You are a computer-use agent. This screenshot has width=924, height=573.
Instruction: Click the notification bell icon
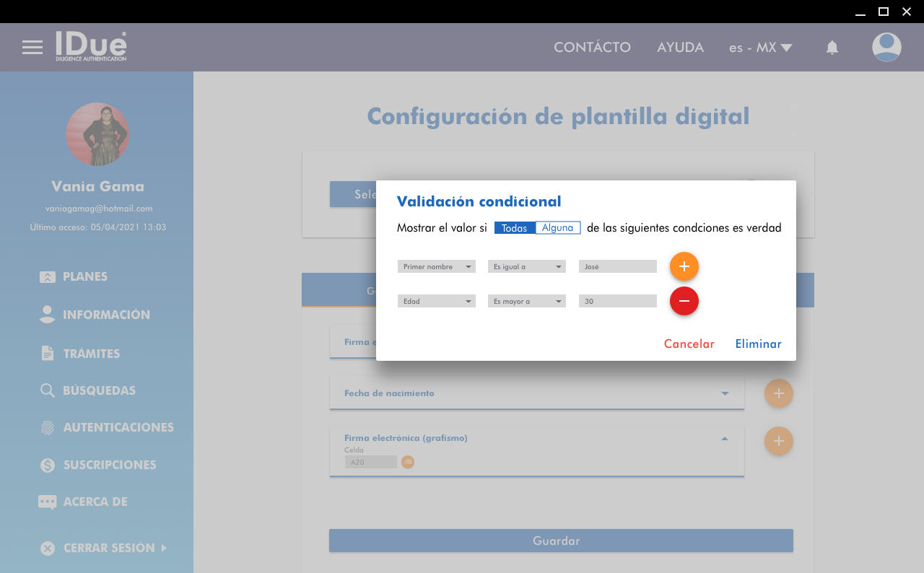pos(832,48)
